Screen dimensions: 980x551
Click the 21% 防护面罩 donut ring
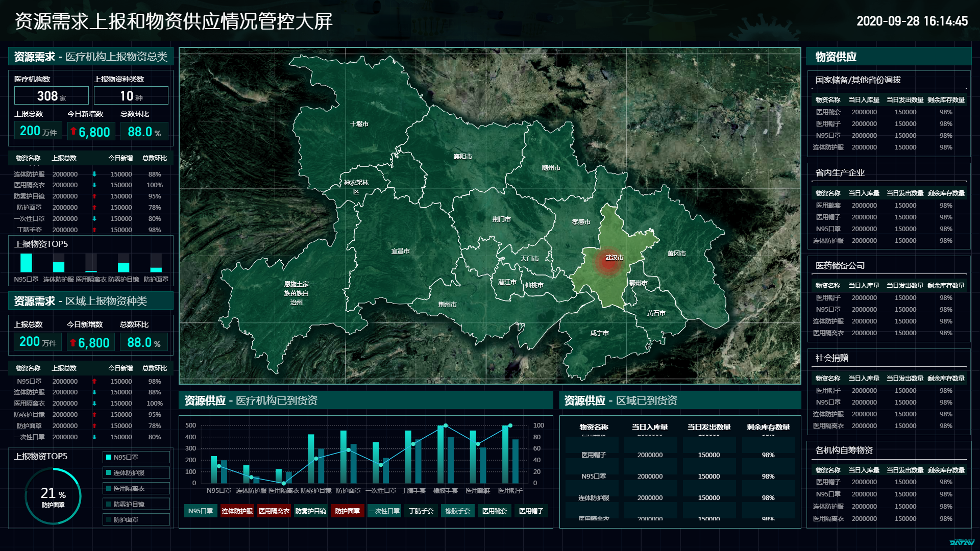click(53, 496)
